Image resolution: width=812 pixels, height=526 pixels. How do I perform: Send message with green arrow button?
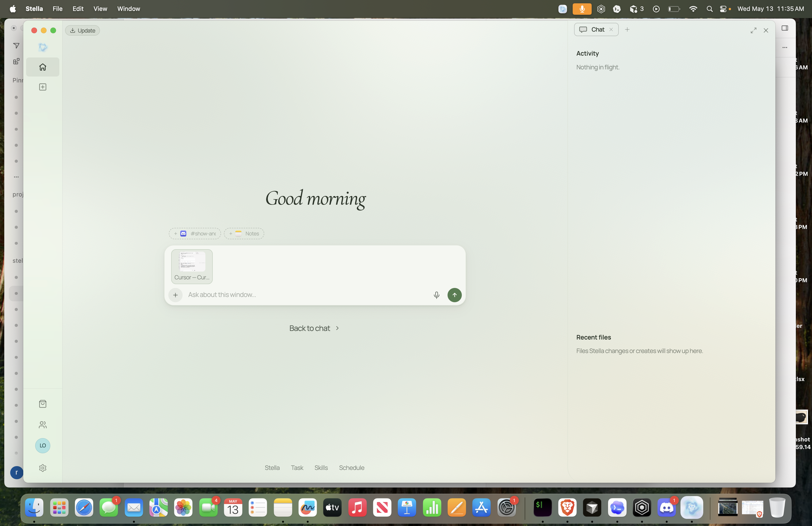454,295
